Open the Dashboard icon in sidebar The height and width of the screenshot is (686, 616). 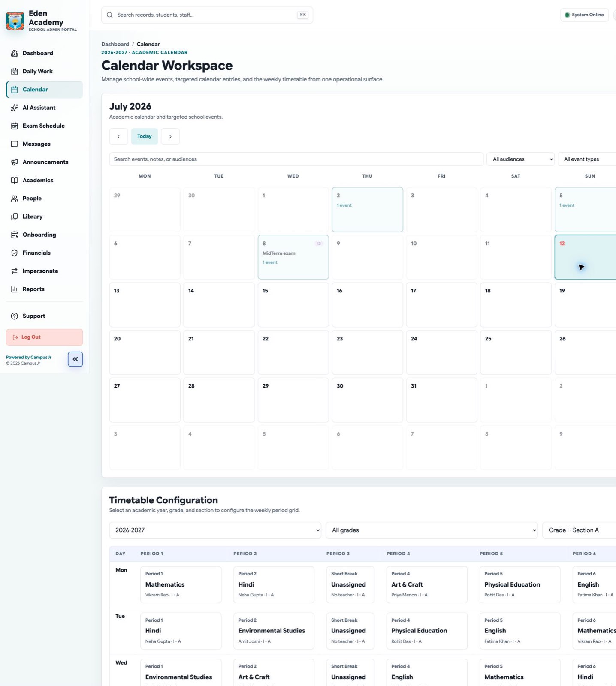(x=14, y=53)
